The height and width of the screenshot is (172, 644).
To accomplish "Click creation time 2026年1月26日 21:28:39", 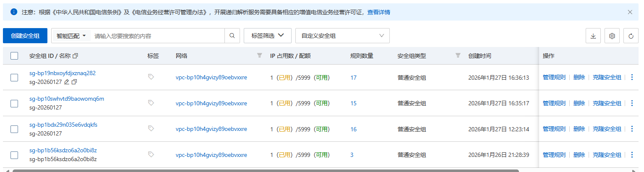I will [x=499, y=155].
